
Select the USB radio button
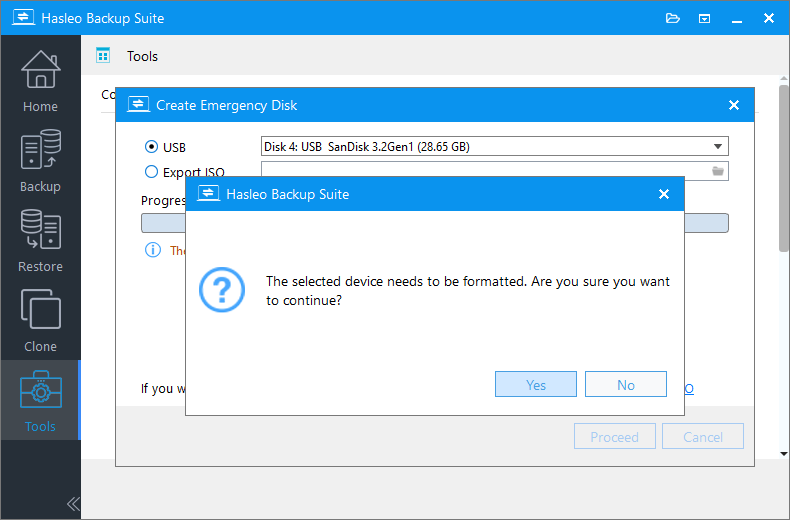coord(151,147)
